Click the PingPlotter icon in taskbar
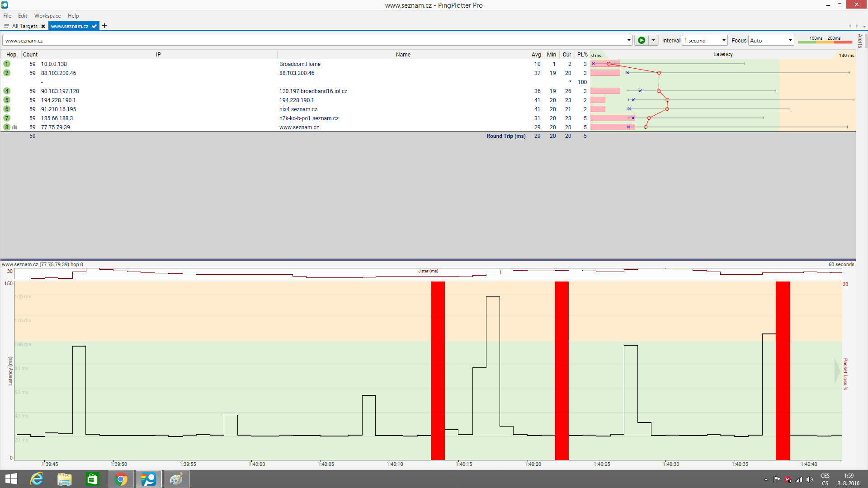Image resolution: width=868 pixels, height=488 pixels. pyautogui.click(x=148, y=479)
